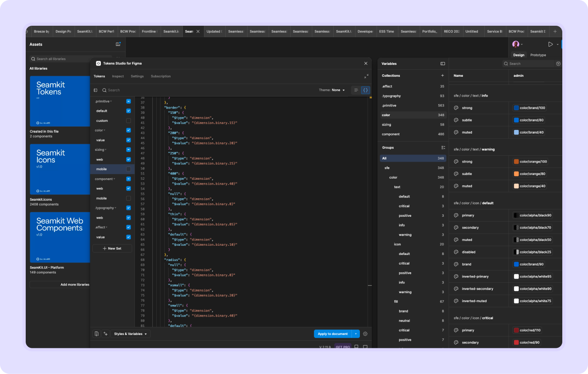
Task: Click the palette icon in the disabled variable row
Action: [456, 252]
